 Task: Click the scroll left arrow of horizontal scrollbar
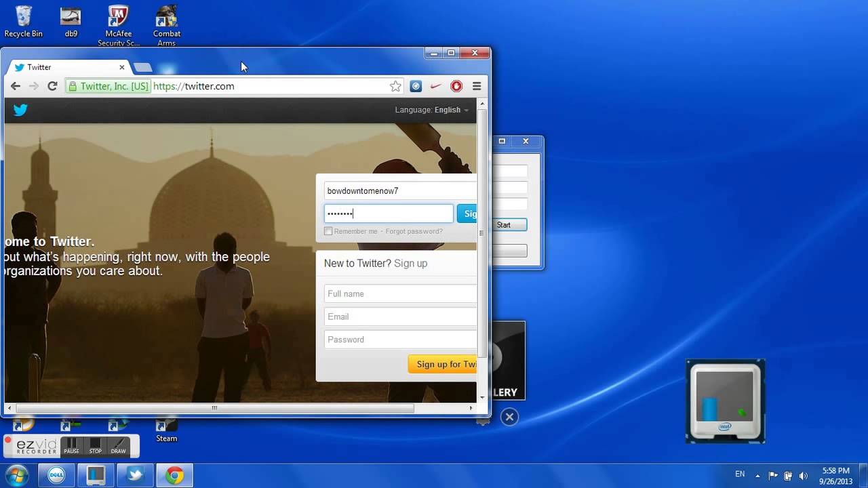(x=9, y=408)
